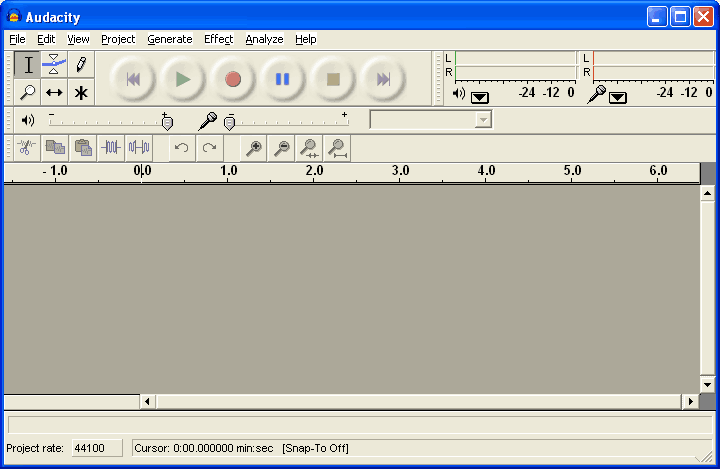Stop audio with Stop button
This screenshot has width=720, height=469.
[333, 79]
